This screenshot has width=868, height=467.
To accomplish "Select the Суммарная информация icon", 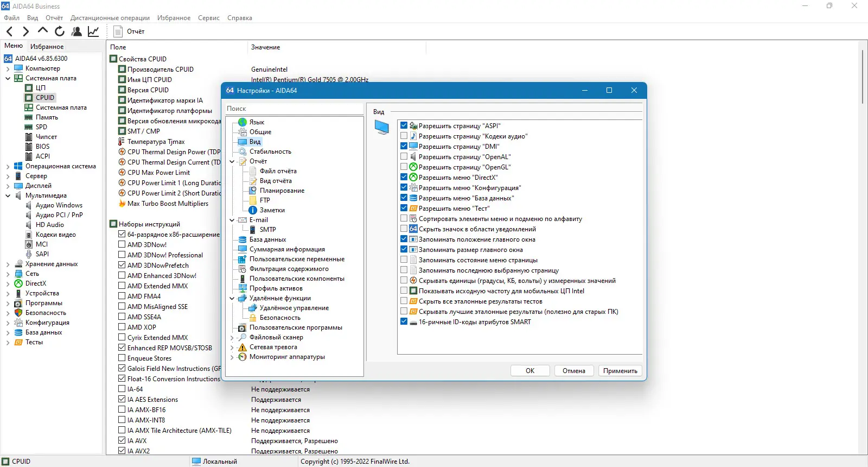I will (242, 249).
